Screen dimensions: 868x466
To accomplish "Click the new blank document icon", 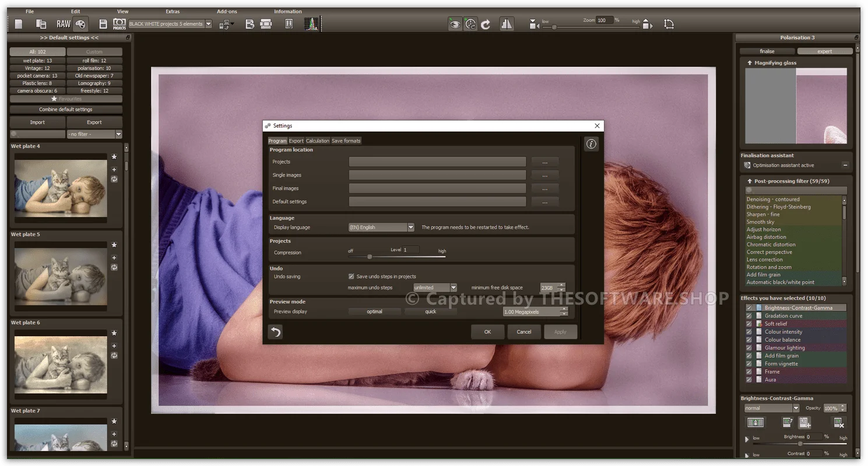I will (x=19, y=24).
